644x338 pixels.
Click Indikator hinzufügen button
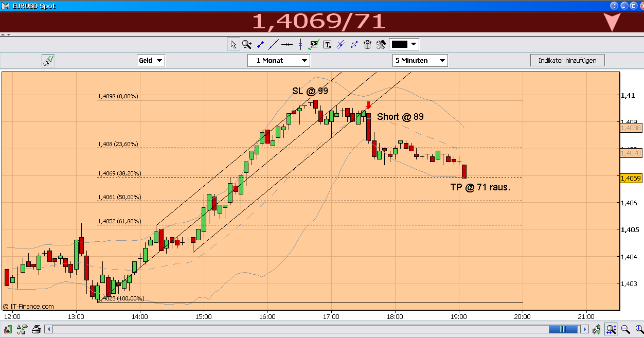tap(567, 60)
